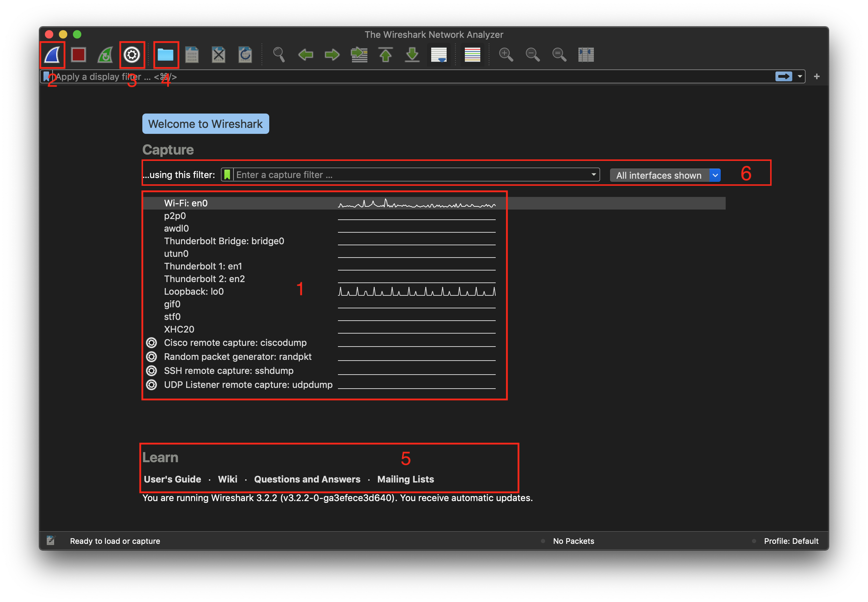This screenshot has height=602, width=868.
Task: Open the coloring rules icon in the toolbar
Action: (x=472, y=55)
